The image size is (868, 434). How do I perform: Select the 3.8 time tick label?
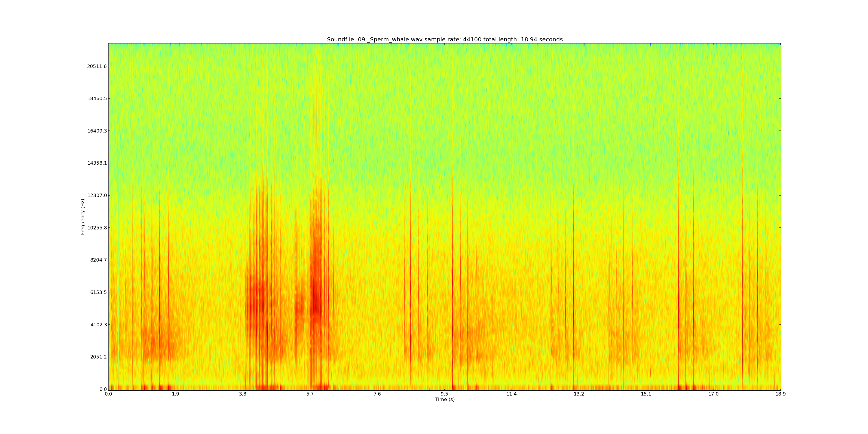(x=243, y=394)
